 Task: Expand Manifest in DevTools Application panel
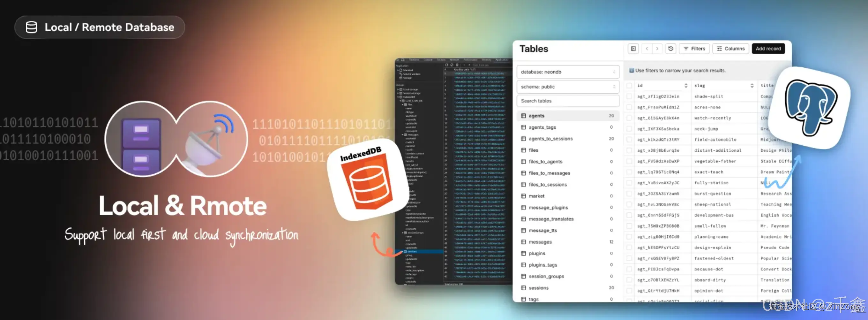[398, 71]
